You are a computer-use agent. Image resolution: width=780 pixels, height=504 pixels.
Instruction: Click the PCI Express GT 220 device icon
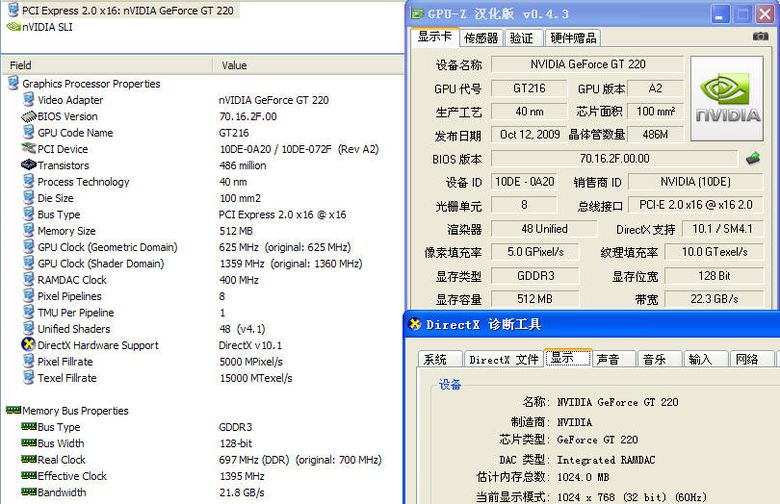[13, 10]
